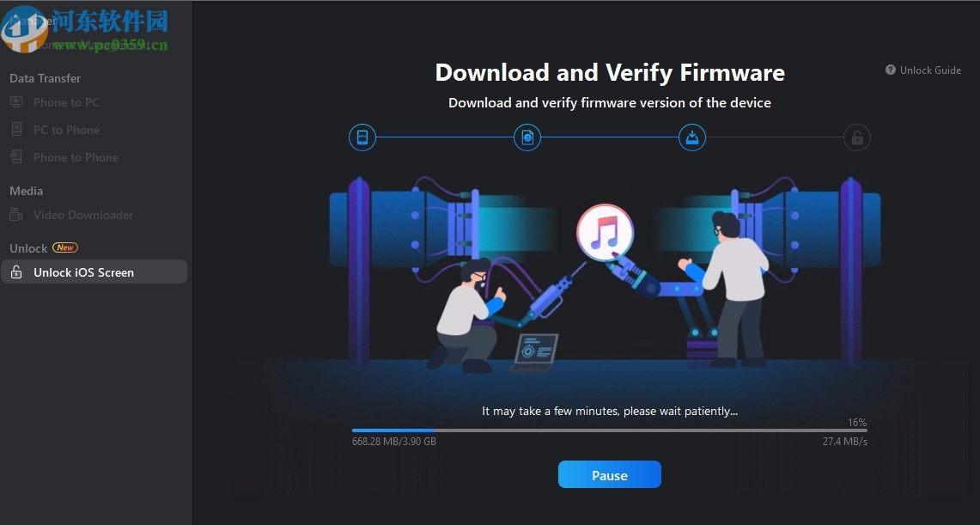Click the question mark icon beside Unlock Guide

[891, 70]
